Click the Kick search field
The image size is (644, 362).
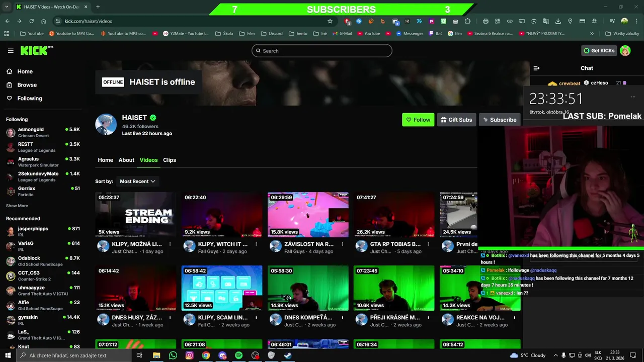322,51
